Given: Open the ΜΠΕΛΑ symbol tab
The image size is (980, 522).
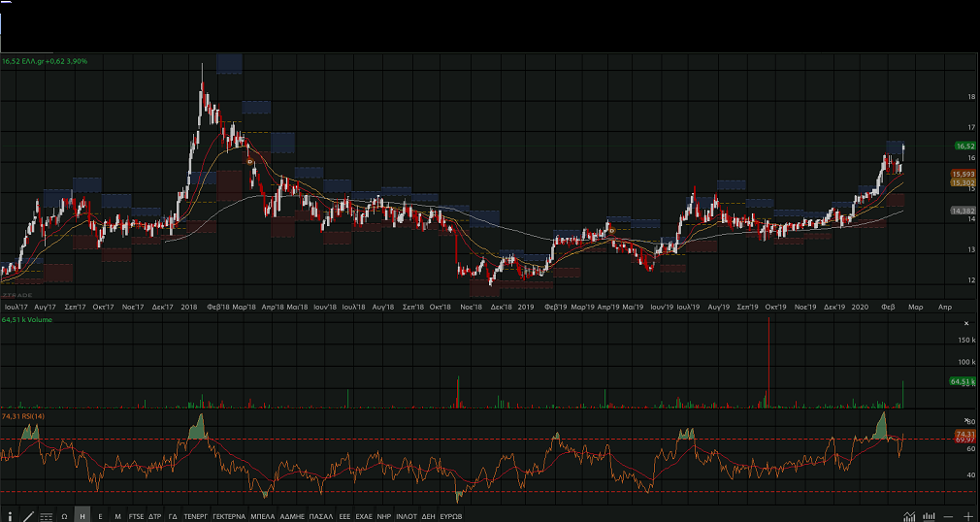Looking at the screenshot, I should point(262,516).
